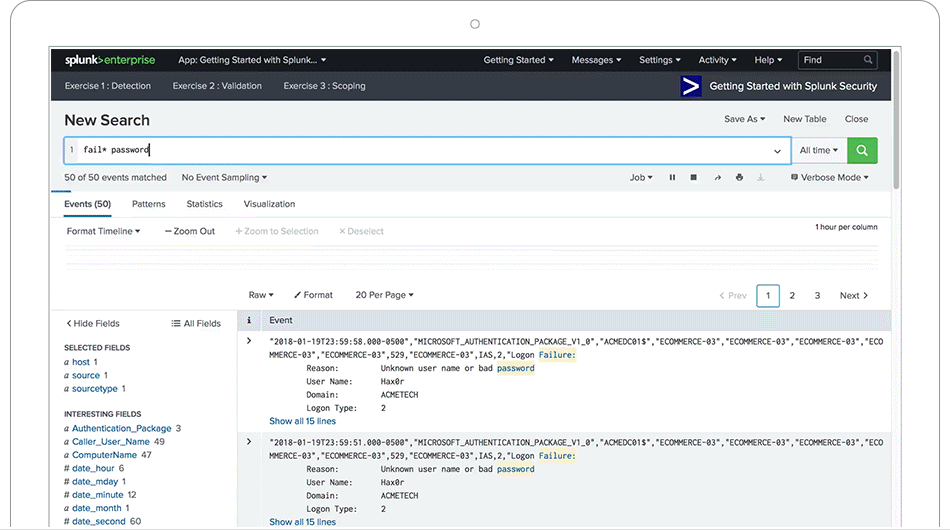Viewport: 950px width, 530px height.
Task: Open the date_second field
Action: [98, 522]
